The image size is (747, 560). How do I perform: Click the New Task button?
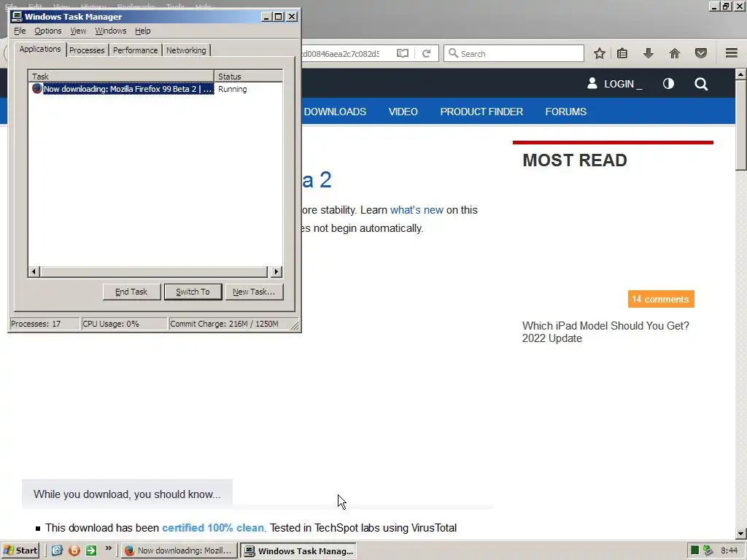[254, 292]
